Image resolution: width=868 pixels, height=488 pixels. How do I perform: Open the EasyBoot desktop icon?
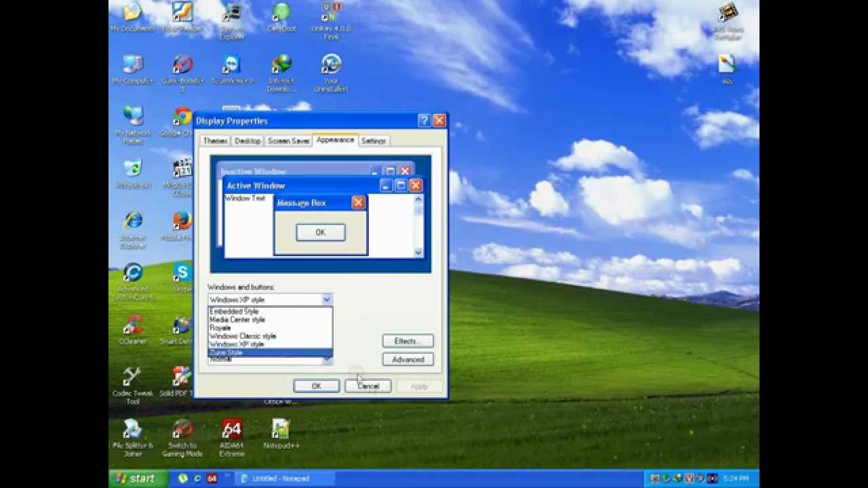pyautogui.click(x=281, y=18)
